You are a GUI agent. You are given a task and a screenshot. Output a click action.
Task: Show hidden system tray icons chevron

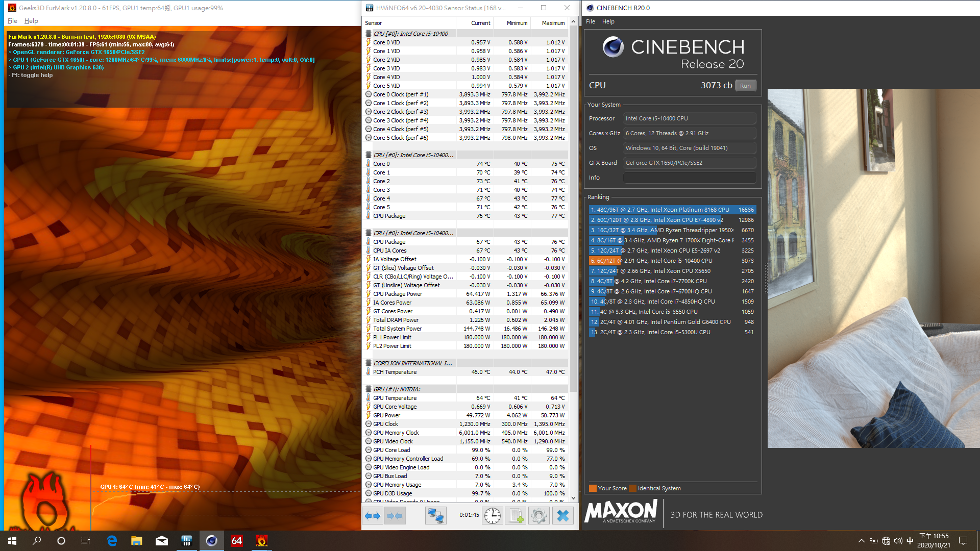click(861, 541)
